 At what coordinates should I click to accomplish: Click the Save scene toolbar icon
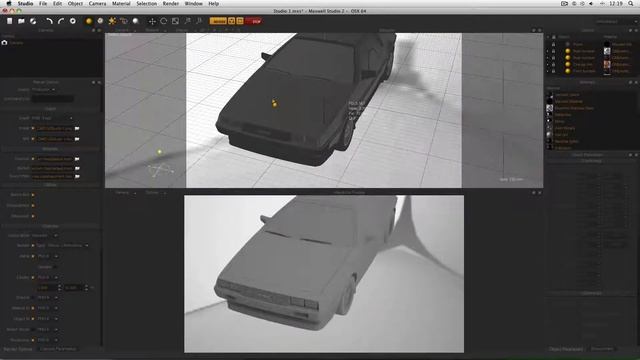click(x=33, y=21)
